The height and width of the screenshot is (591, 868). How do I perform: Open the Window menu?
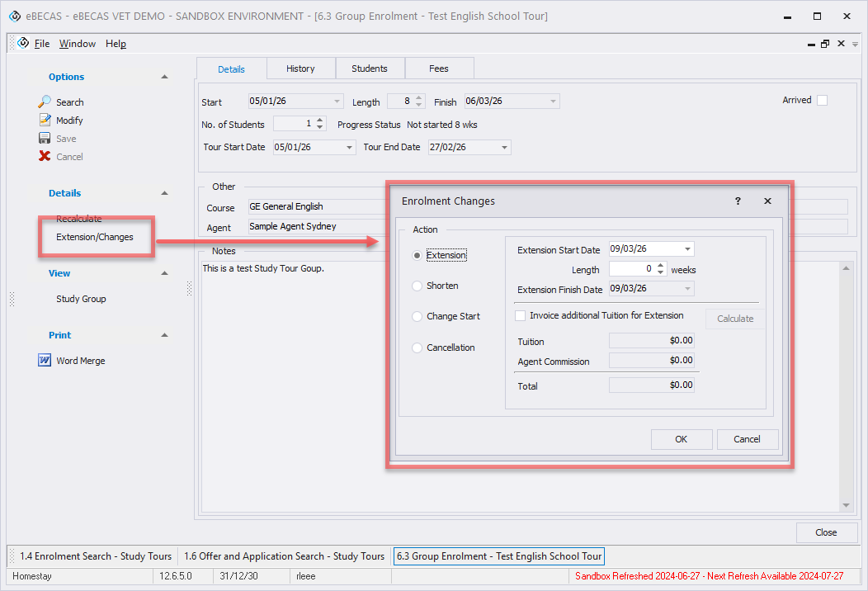coord(78,44)
